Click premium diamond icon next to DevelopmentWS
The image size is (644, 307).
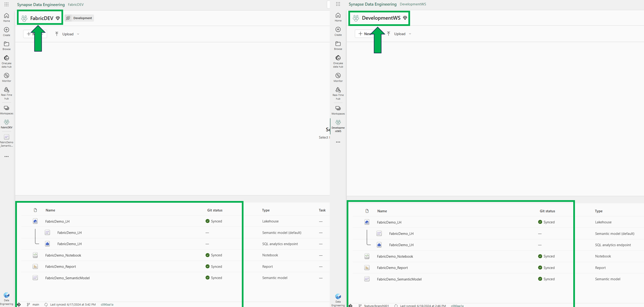pos(405,18)
